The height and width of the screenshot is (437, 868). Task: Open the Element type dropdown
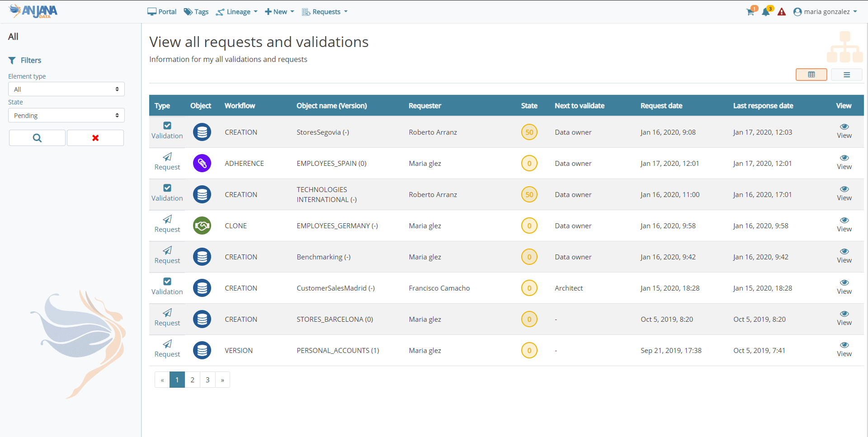point(66,89)
